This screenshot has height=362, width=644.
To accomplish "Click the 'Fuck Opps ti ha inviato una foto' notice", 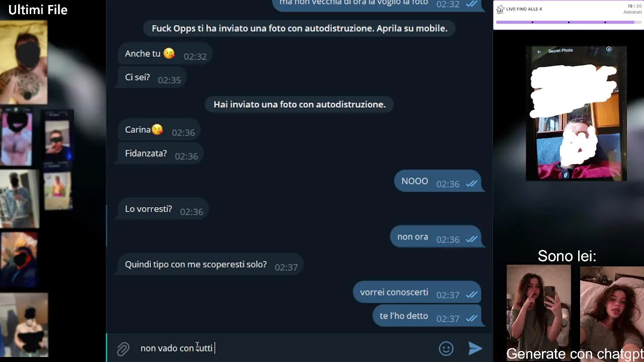I will [299, 29].
